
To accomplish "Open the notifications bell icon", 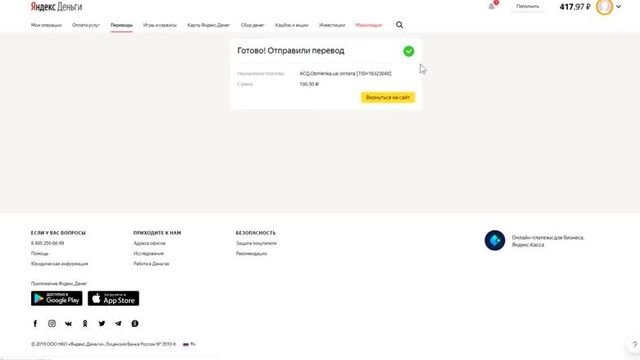I will pos(492,6).
